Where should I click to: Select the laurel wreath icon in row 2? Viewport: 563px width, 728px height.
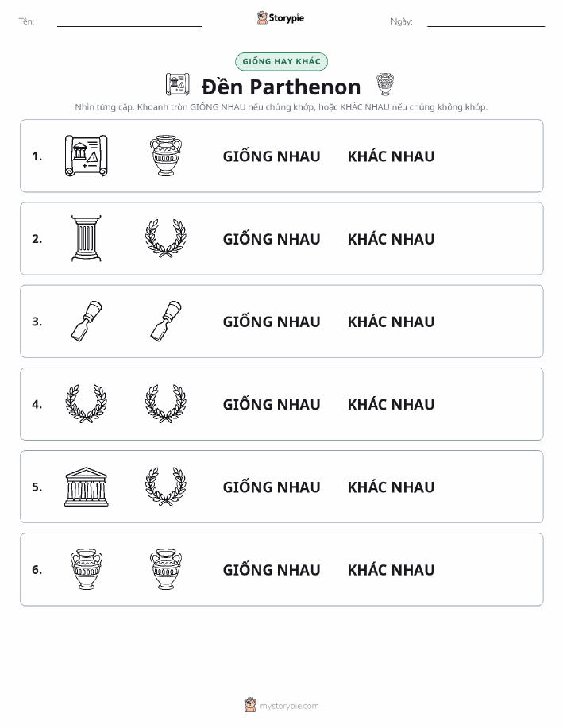[x=166, y=238]
